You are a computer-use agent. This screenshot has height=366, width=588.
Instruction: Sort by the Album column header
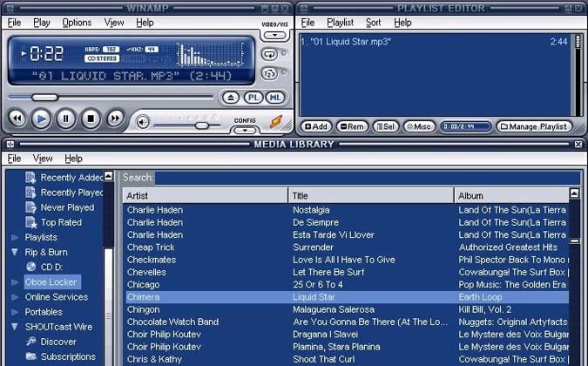[512, 196]
